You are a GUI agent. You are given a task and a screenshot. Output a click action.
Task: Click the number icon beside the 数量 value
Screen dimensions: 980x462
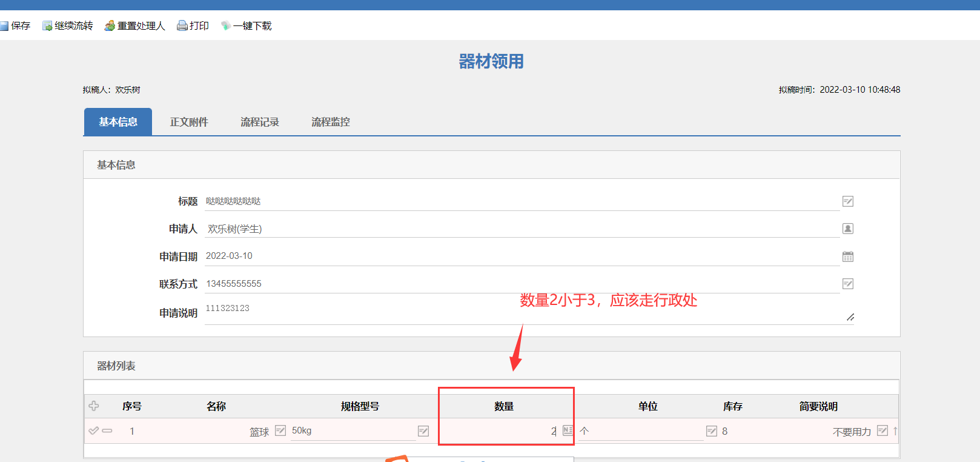coord(568,430)
